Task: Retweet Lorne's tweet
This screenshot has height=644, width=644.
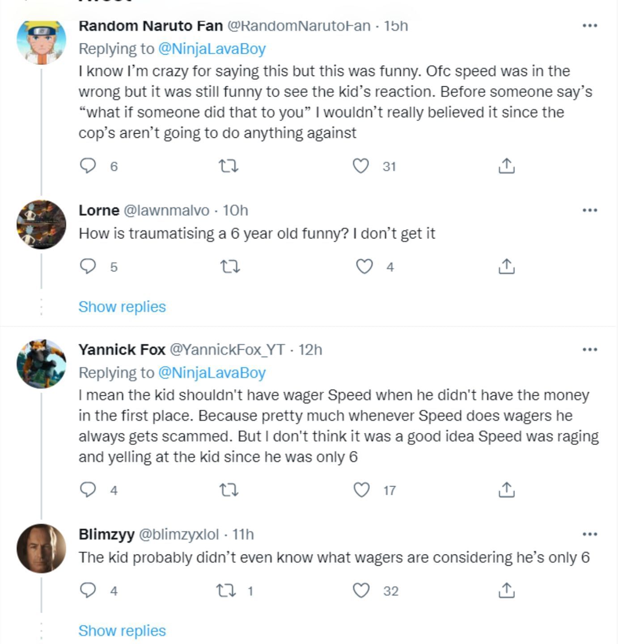Action: (230, 267)
